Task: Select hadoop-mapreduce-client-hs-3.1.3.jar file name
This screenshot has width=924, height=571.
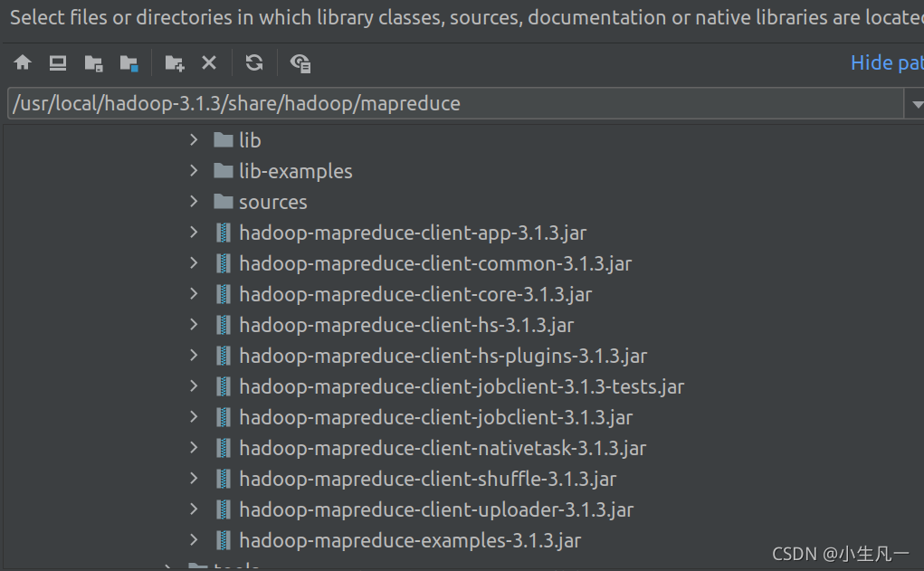Action: (x=406, y=325)
